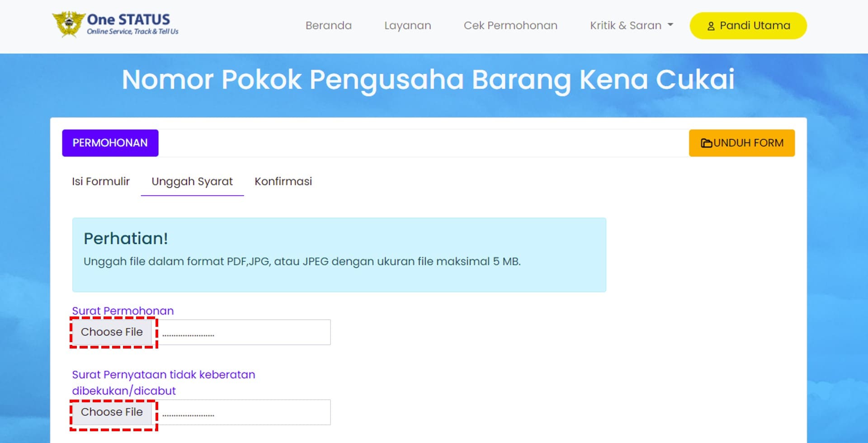Click the Surat Permohonan label
This screenshot has height=443, width=868.
click(123, 311)
